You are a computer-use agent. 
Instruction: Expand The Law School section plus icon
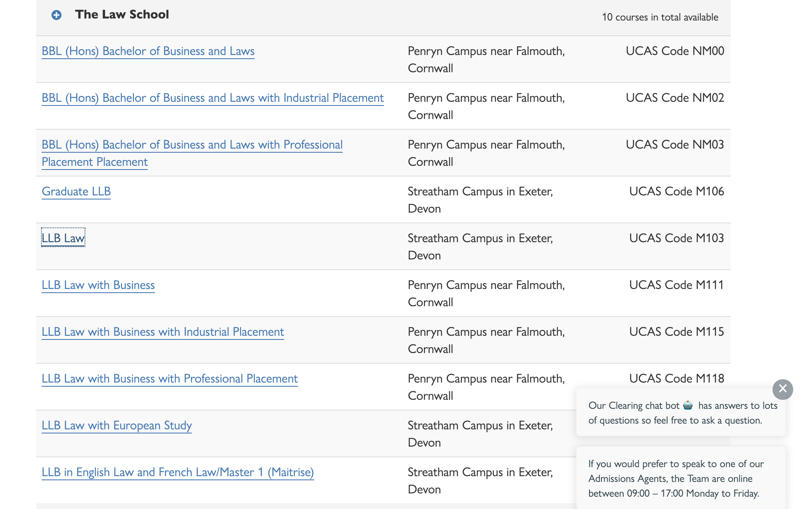coord(56,15)
